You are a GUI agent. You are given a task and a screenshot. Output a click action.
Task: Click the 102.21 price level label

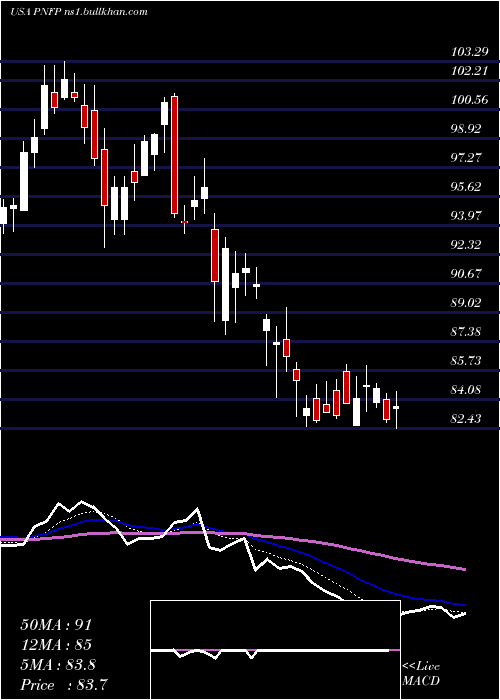tap(469, 71)
